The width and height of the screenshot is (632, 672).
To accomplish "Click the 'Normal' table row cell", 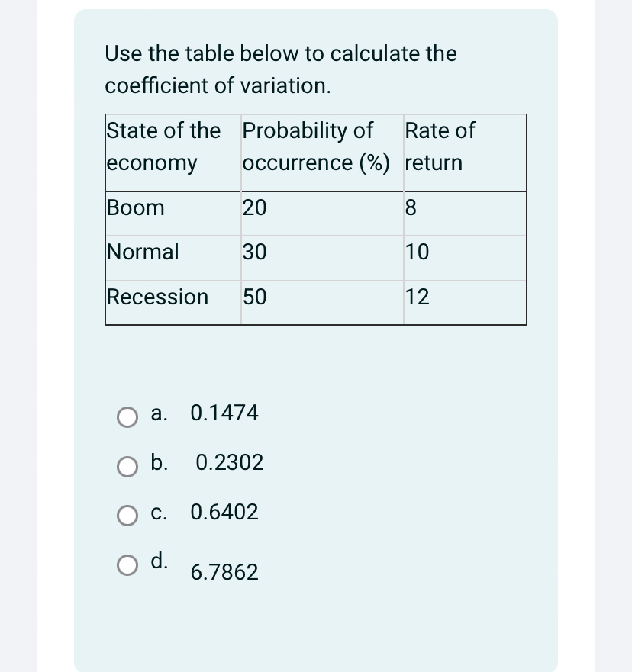I will (x=142, y=252).
